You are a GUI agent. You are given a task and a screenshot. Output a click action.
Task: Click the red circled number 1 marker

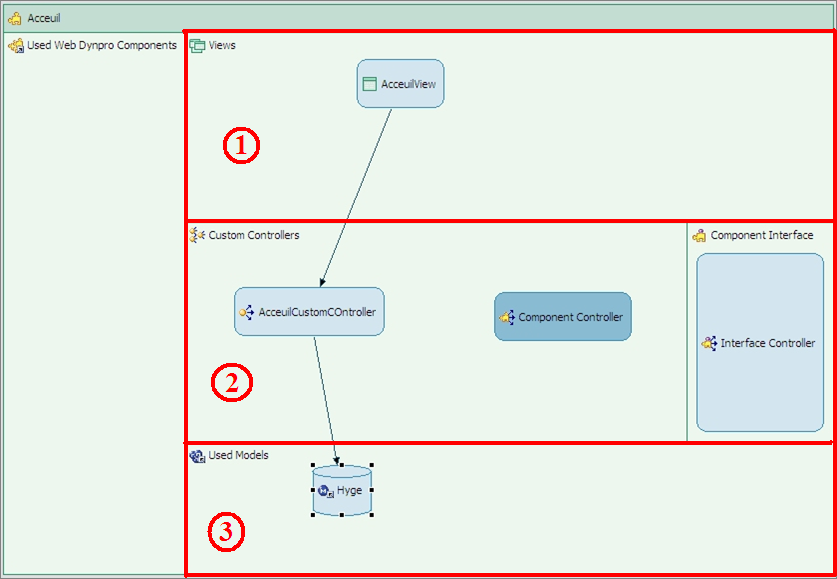[x=240, y=146]
